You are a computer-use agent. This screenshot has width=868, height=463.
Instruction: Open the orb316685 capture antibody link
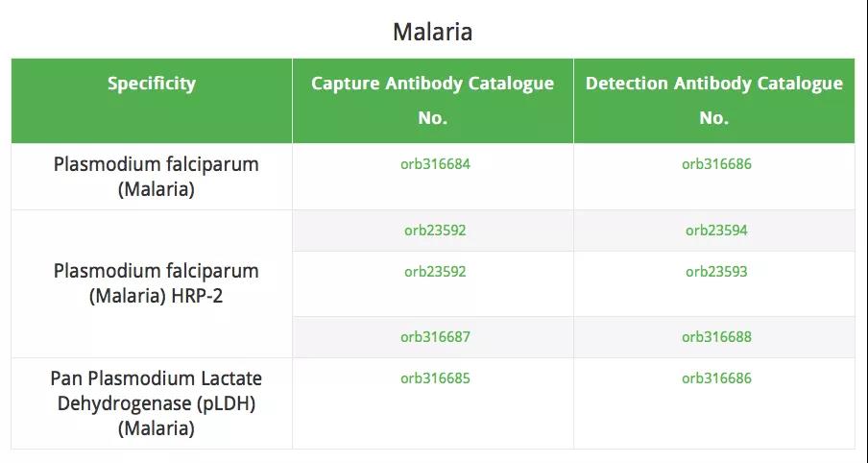coord(435,378)
